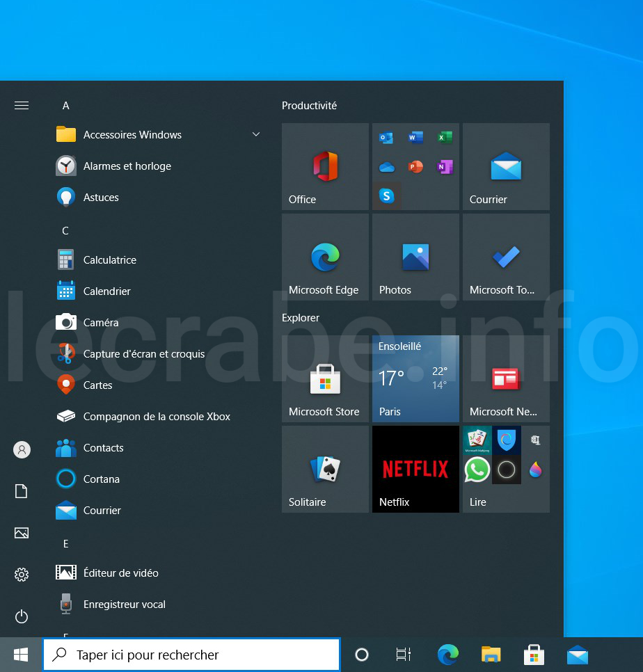Expand the Accessoires Windows folder
This screenshot has height=672, width=643.
158,134
